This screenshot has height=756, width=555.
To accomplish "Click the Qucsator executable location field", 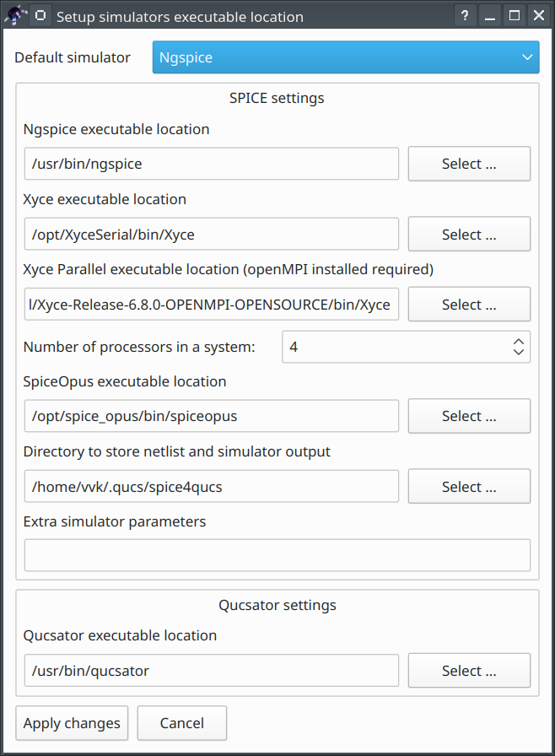I will (211, 671).
